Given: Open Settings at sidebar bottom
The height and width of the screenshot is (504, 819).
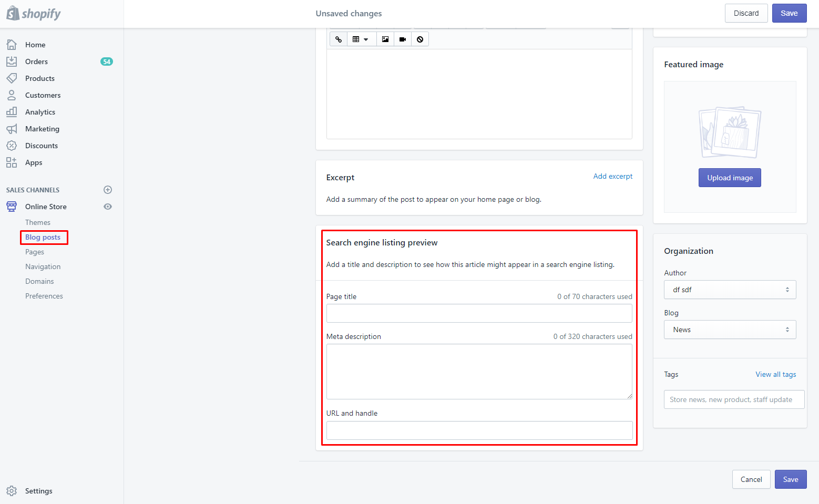Looking at the screenshot, I should click(39, 491).
